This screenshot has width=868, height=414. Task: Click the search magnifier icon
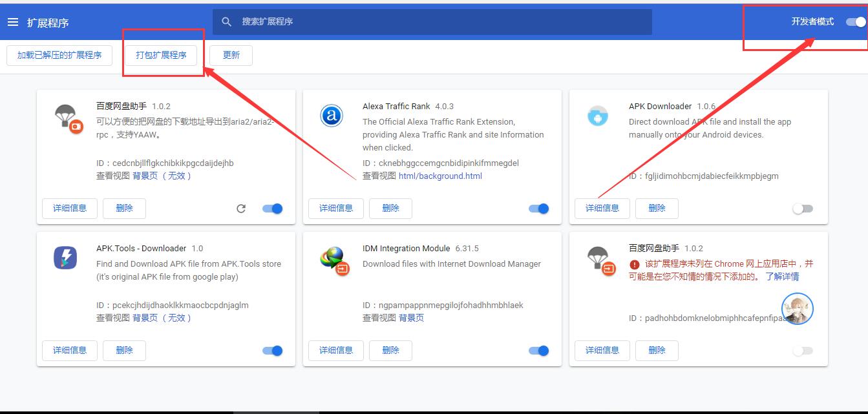point(227,22)
